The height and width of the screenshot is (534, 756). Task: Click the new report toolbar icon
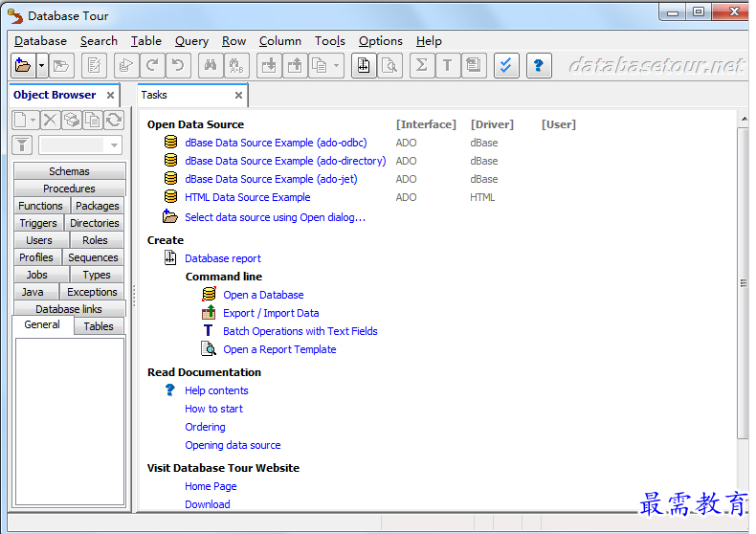[364, 65]
